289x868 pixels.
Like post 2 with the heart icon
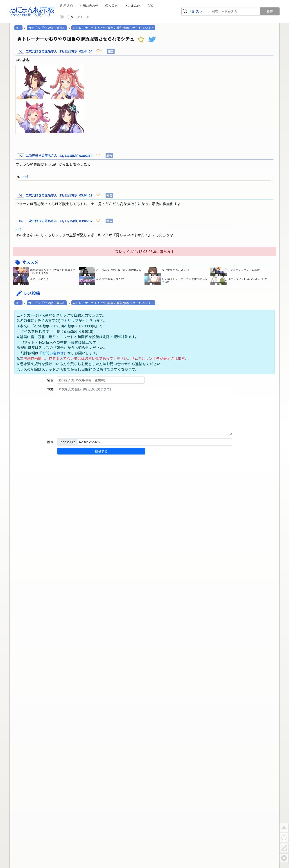click(98, 155)
